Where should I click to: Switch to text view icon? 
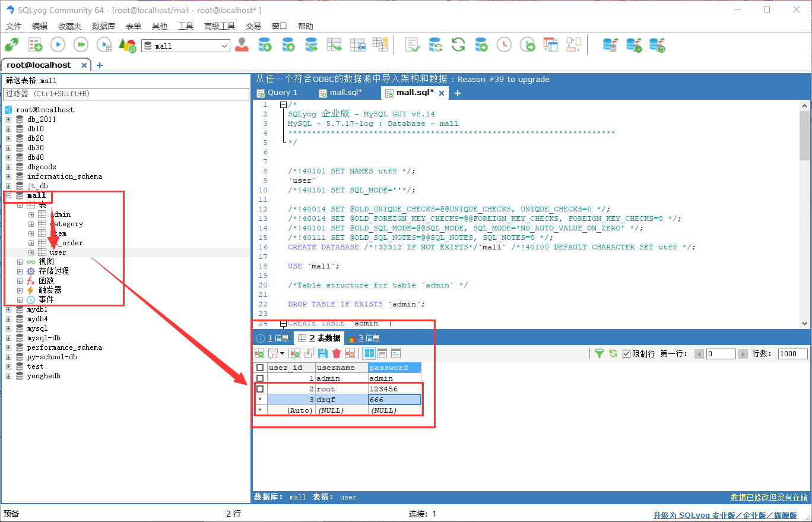point(395,353)
